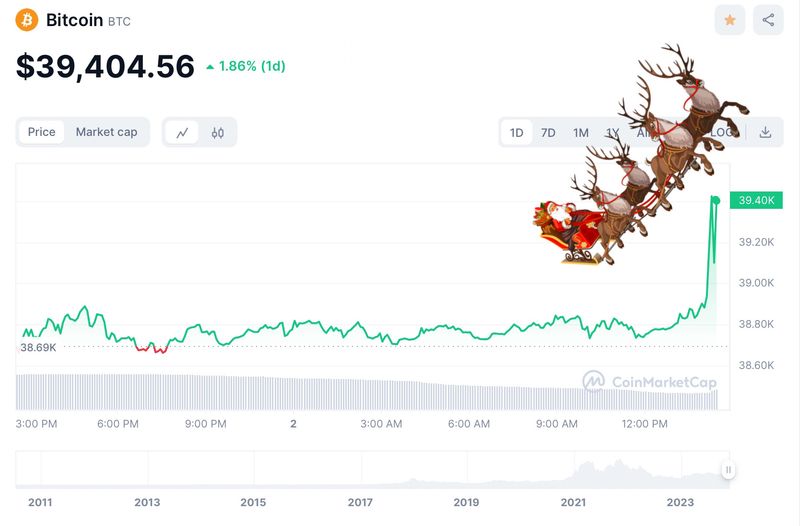Switch to candlestick chart icon
Image resolution: width=800 pixels, height=526 pixels.
coord(218,133)
